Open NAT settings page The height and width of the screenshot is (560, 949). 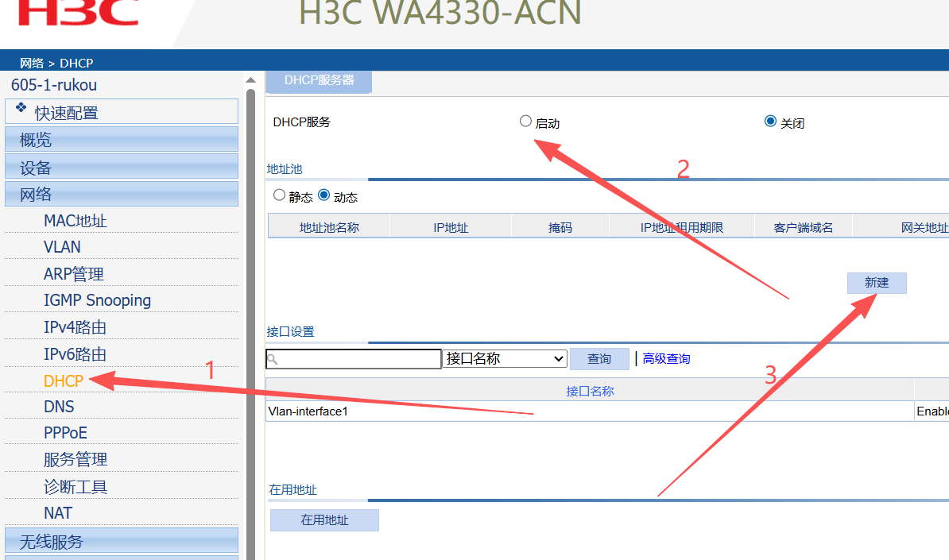(58, 513)
